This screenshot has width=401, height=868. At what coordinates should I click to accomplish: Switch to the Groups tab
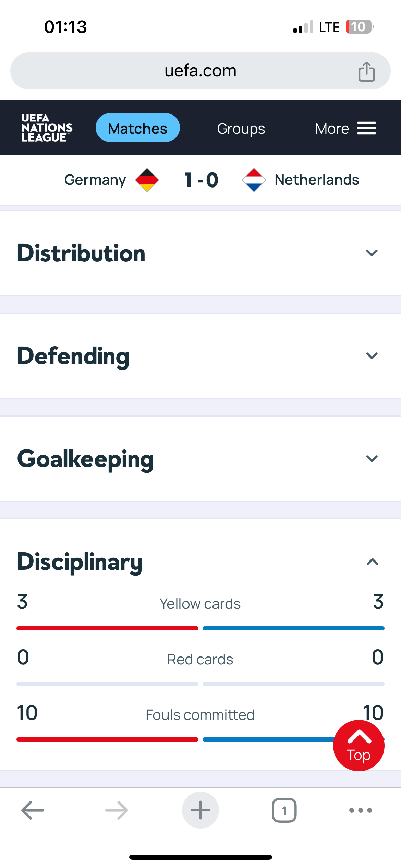click(x=241, y=129)
